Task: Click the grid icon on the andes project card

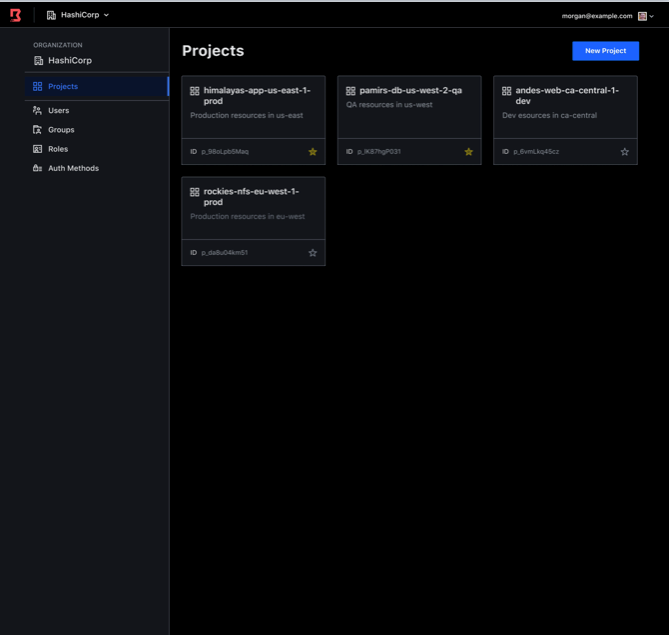Action: pyautogui.click(x=506, y=91)
